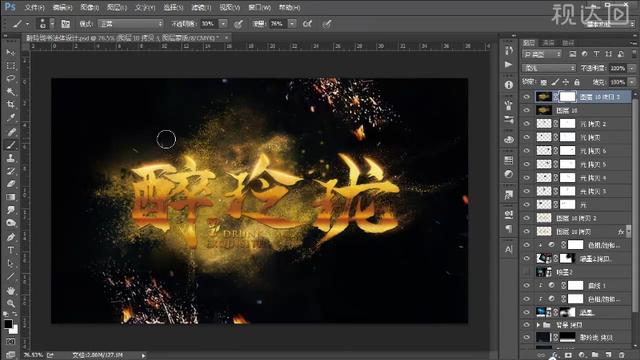Select the History Brush tool
640x360 pixels.
tap(11, 171)
